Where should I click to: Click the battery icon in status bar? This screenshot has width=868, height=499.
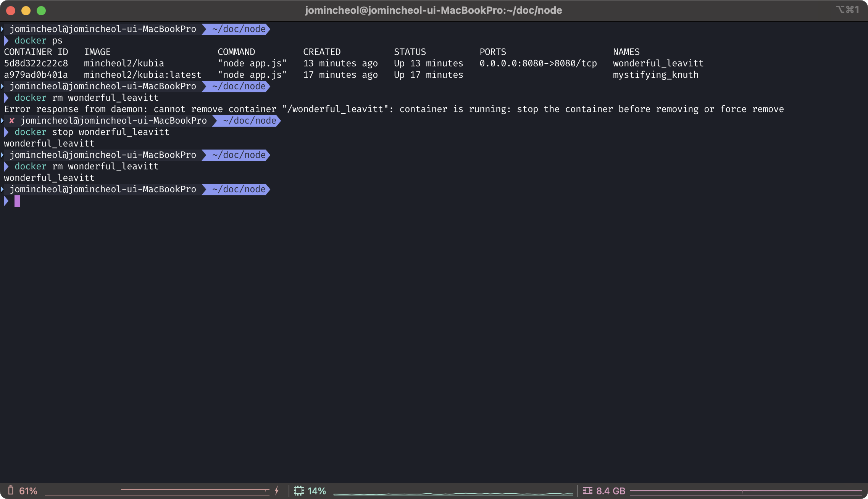coord(11,491)
